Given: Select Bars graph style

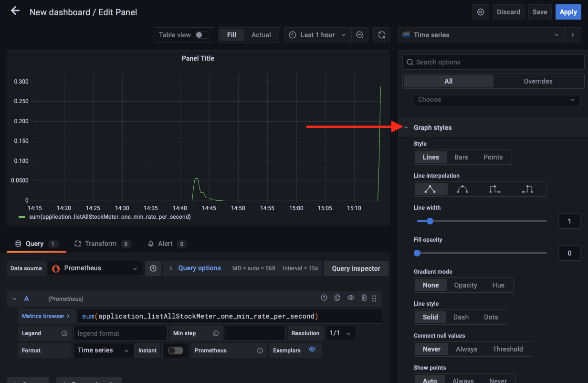Looking at the screenshot, I should [461, 157].
